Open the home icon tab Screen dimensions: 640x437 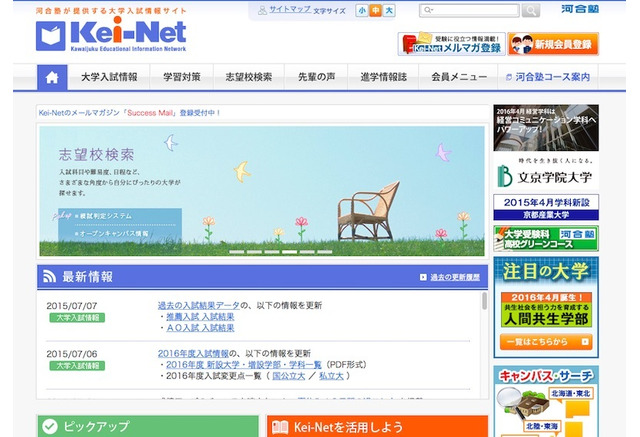pos(52,77)
